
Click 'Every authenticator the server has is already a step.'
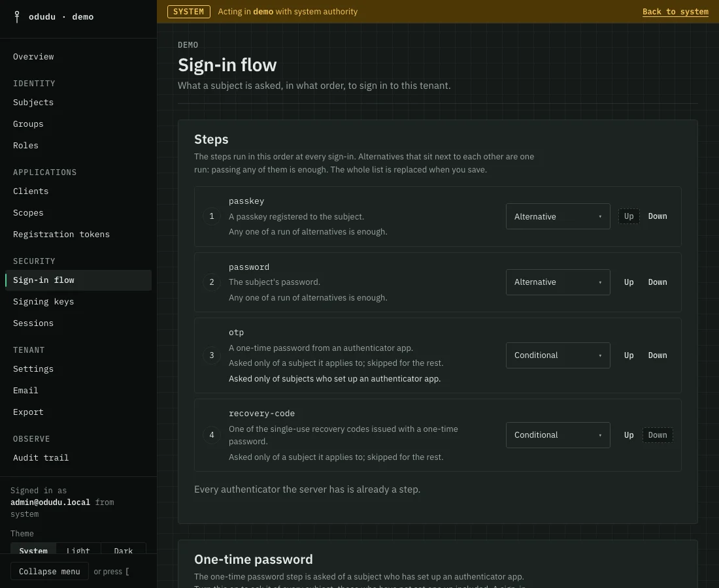pyautogui.click(x=307, y=489)
